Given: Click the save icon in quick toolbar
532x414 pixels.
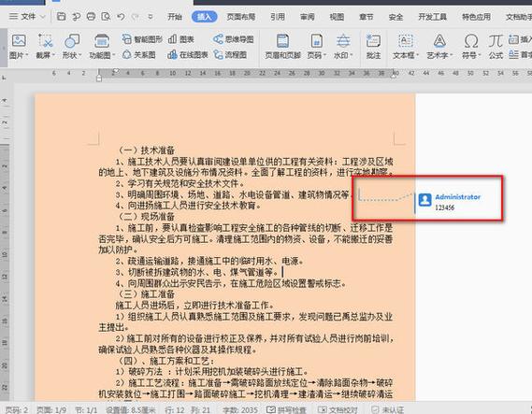Looking at the screenshot, I should click(x=61, y=16).
